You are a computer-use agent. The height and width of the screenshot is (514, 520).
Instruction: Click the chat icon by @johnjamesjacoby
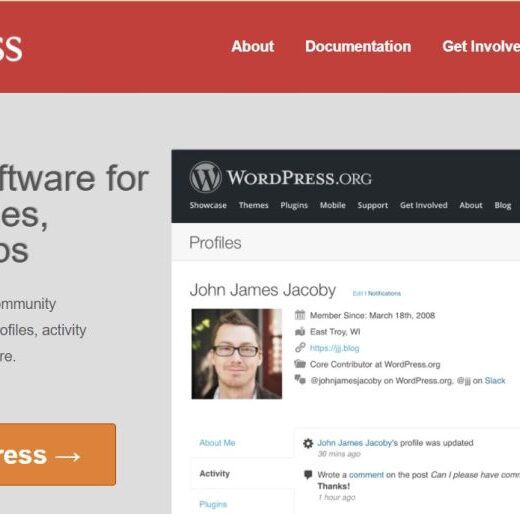point(300,379)
